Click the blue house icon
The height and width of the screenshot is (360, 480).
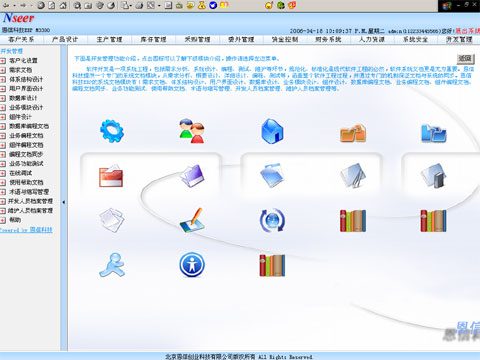pos(272,131)
